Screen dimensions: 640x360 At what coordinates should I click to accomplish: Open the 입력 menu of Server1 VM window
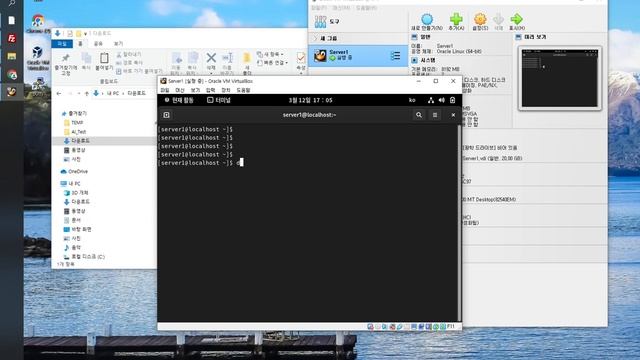(x=211, y=90)
